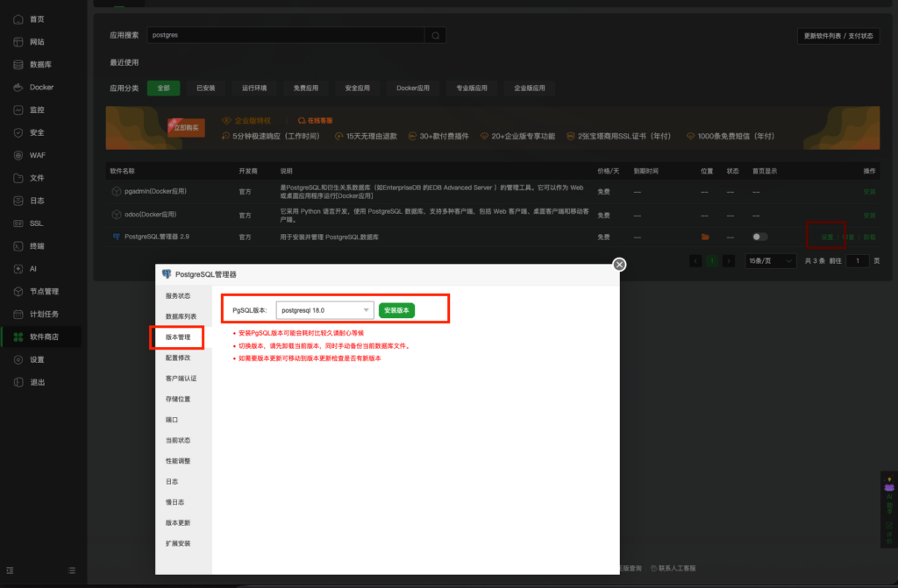Click the 前往 page number input
Screen dimensions: 898x588
(858, 261)
